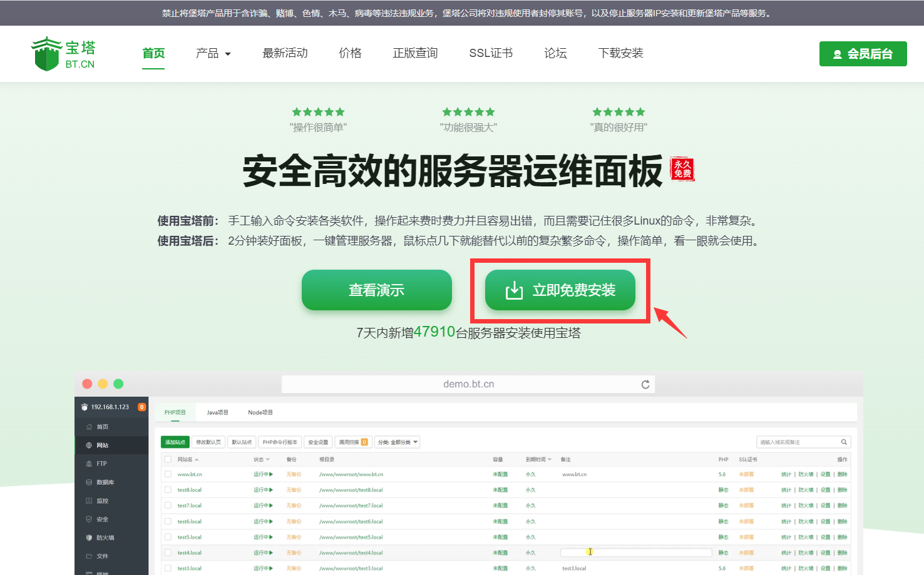The image size is (924, 575).
Task: Click the 查看演示 button
Action: click(377, 290)
